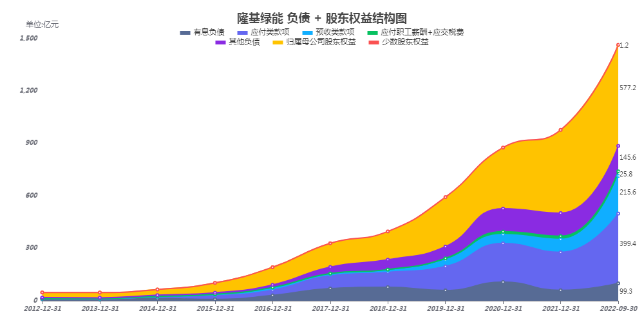Screen dimensions: 644x322
Task: Click the 归属母公司股东权益 yellow legend swatch
Action: click(x=278, y=43)
